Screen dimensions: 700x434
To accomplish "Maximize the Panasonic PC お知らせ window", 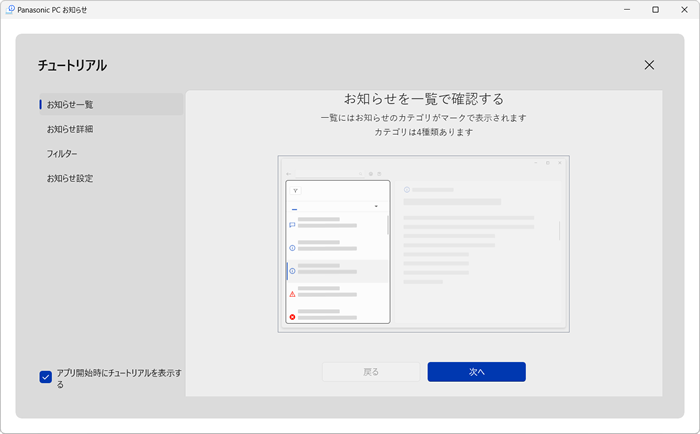I will point(655,10).
